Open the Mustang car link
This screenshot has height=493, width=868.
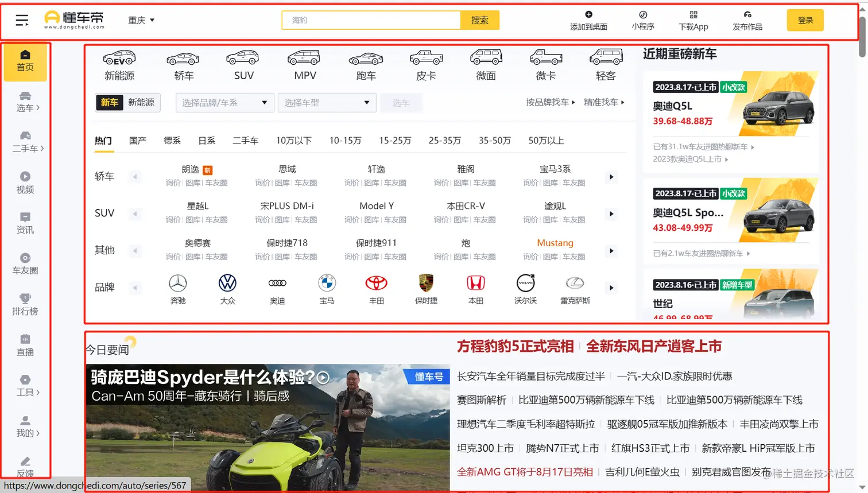point(555,243)
